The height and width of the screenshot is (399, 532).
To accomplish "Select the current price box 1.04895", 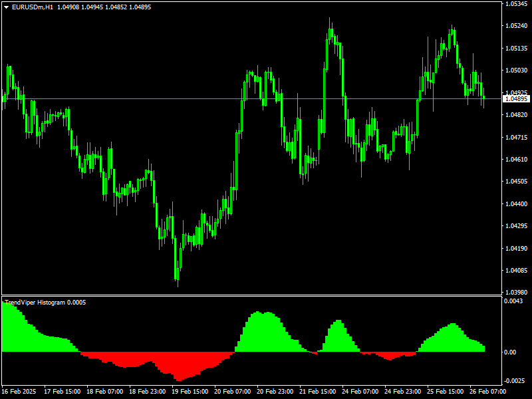I will click(x=515, y=98).
